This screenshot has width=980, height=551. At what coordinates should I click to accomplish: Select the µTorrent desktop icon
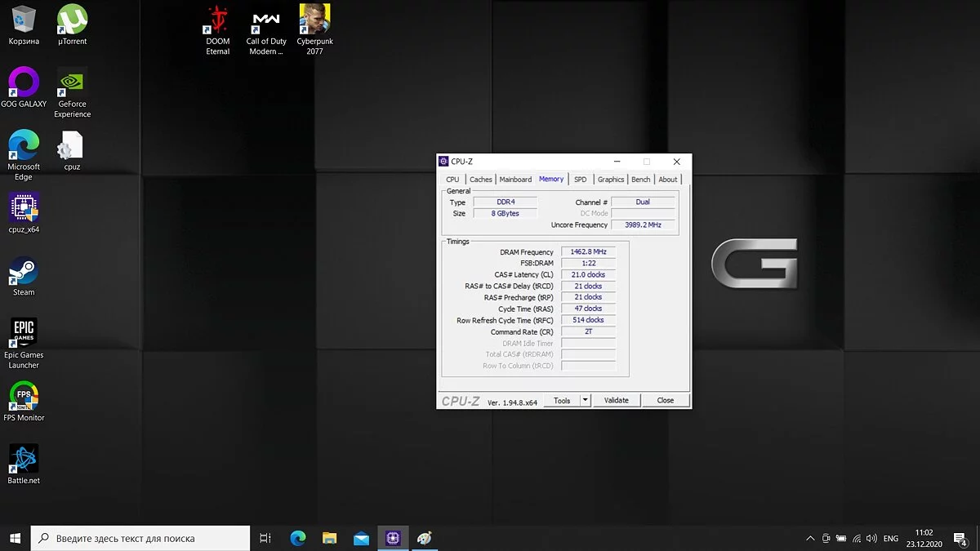[73, 21]
